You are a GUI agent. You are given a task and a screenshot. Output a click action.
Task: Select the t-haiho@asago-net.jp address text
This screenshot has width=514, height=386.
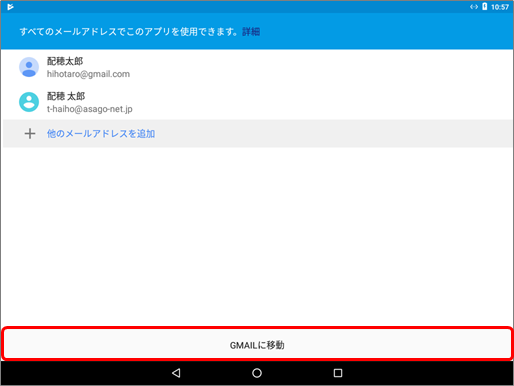pyautogui.click(x=90, y=109)
